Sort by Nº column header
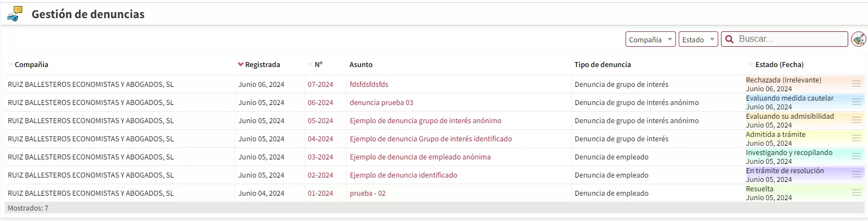Viewport: 868px width, 221px height. click(318, 64)
